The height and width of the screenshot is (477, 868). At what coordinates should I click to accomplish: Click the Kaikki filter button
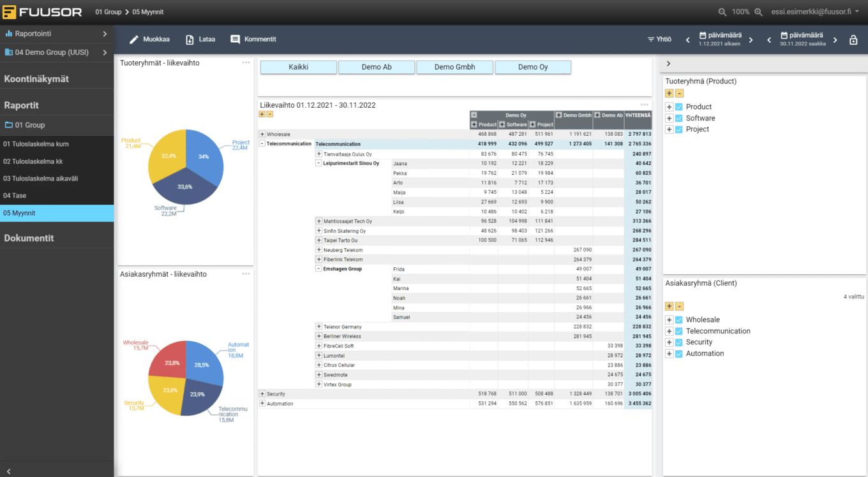click(299, 67)
